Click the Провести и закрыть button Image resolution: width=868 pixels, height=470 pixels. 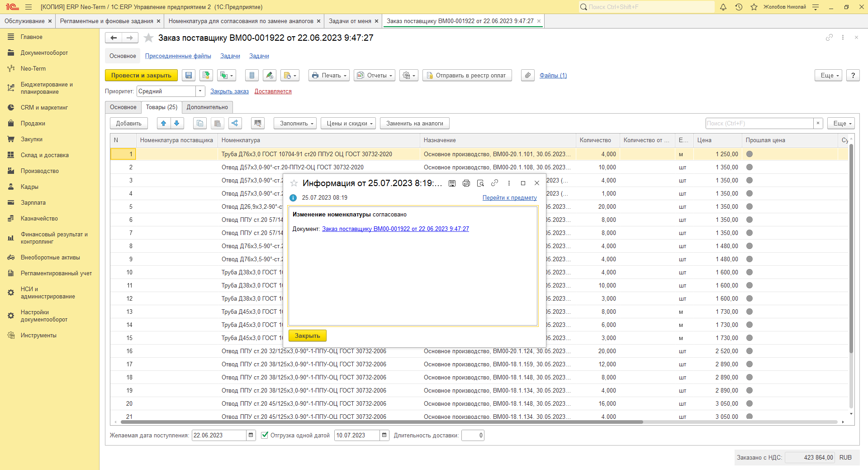point(141,76)
